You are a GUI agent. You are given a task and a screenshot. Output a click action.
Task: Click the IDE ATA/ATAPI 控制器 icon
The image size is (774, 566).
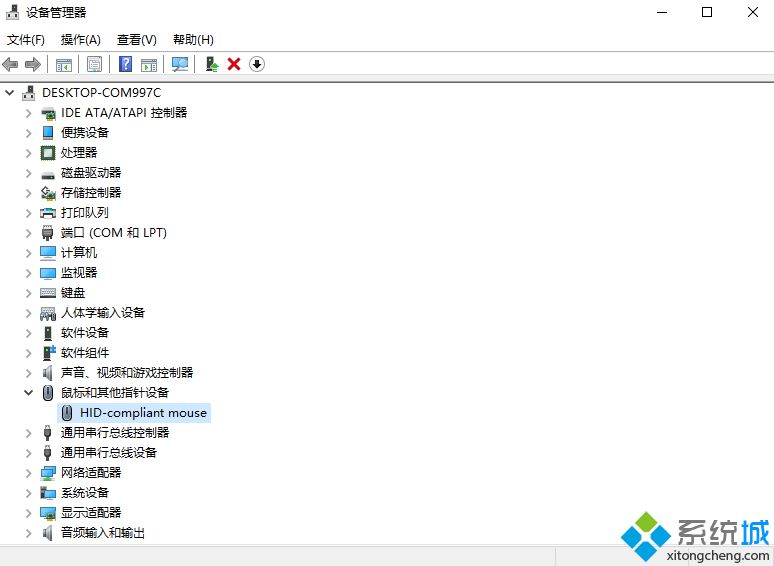click(48, 113)
